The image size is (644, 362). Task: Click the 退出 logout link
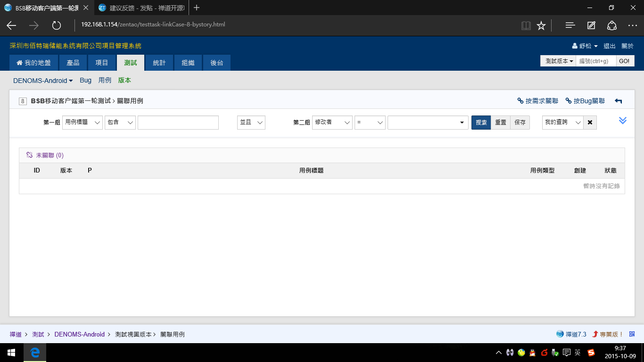point(610,46)
